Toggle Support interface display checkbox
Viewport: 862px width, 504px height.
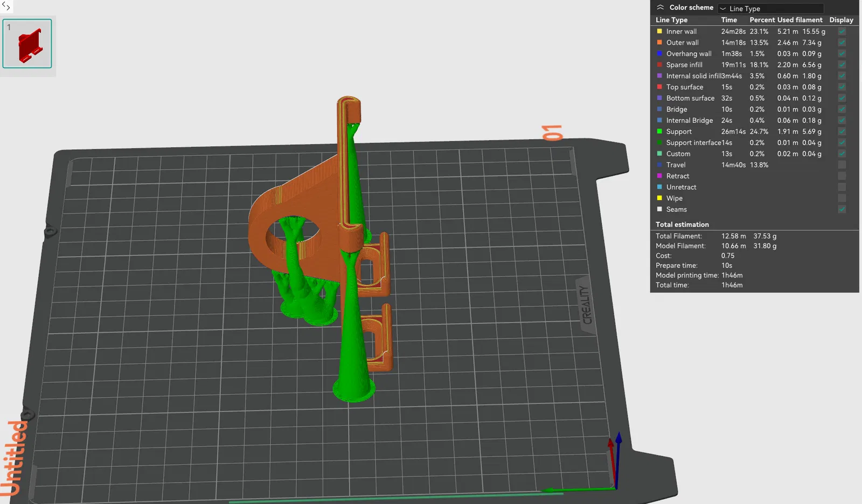pos(842,143)
